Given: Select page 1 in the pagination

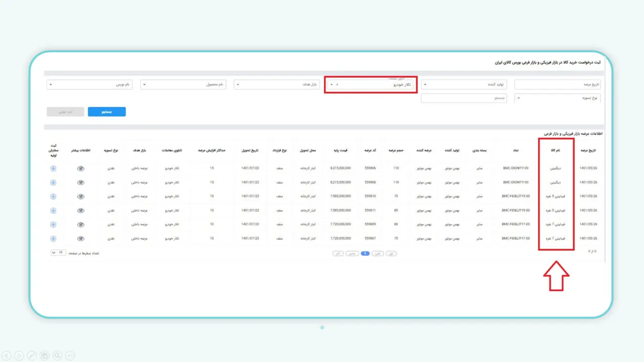Looking at the screenshot, I should tap(365, 253).
